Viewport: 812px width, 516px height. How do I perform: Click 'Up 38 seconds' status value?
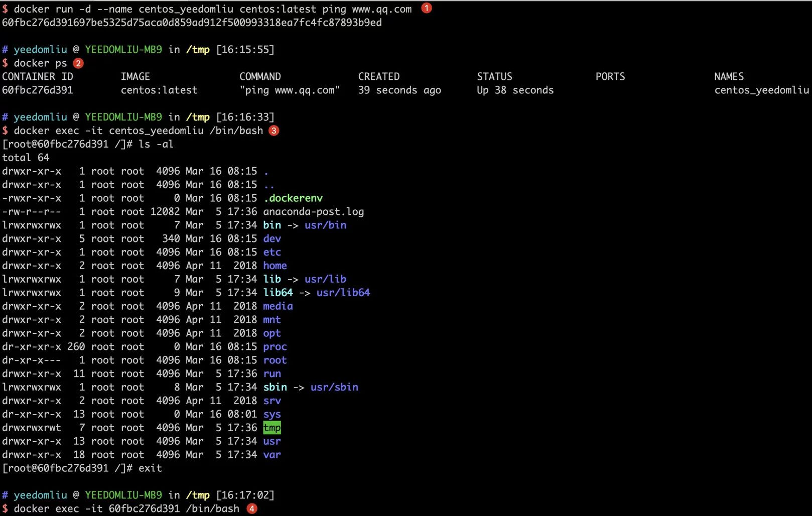[515, 90]
